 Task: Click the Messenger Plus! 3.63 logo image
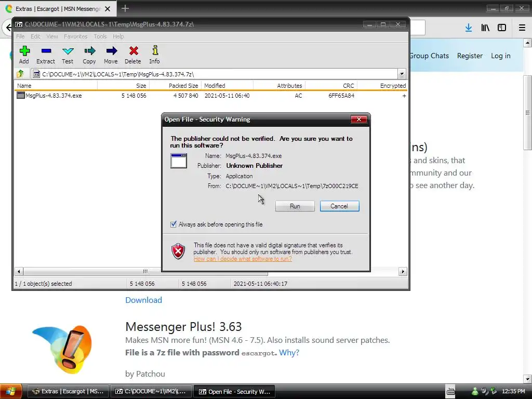62,349
